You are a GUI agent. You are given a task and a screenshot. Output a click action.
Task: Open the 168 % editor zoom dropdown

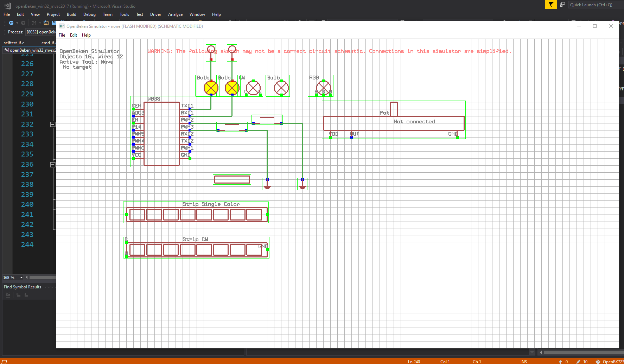(x=21, y=277)
